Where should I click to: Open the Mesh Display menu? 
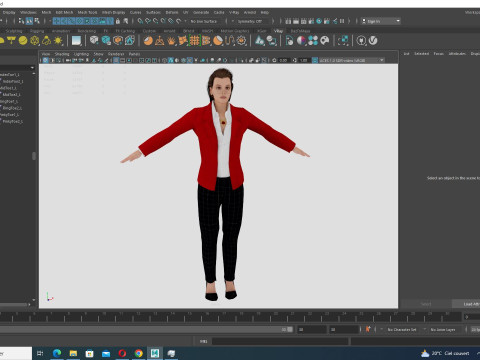click(x=113, y=12)
